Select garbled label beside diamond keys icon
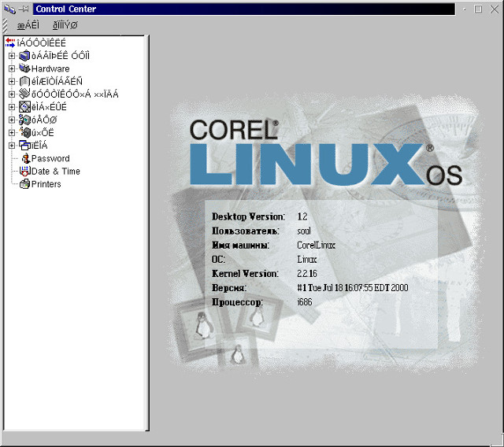 [49, 107]
